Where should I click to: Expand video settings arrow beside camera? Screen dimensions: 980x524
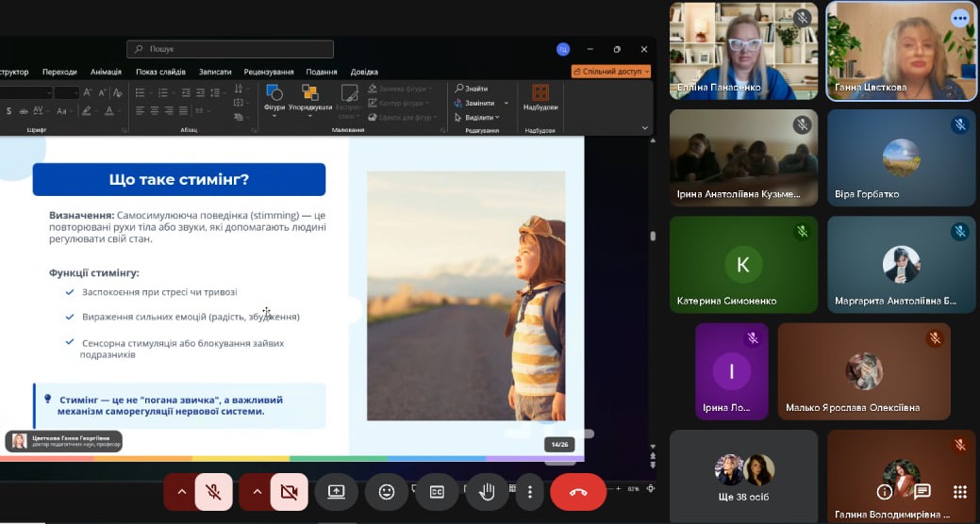point(256,492)
